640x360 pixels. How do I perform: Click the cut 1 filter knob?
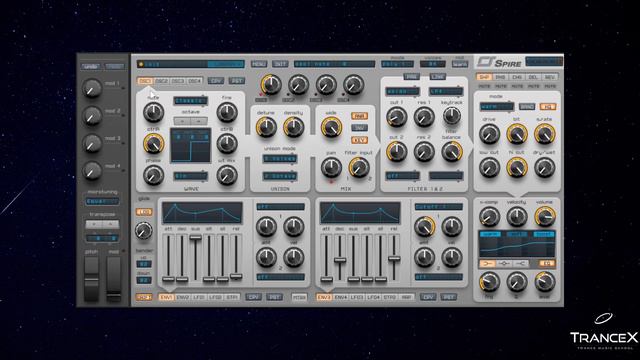pos(397,118)
